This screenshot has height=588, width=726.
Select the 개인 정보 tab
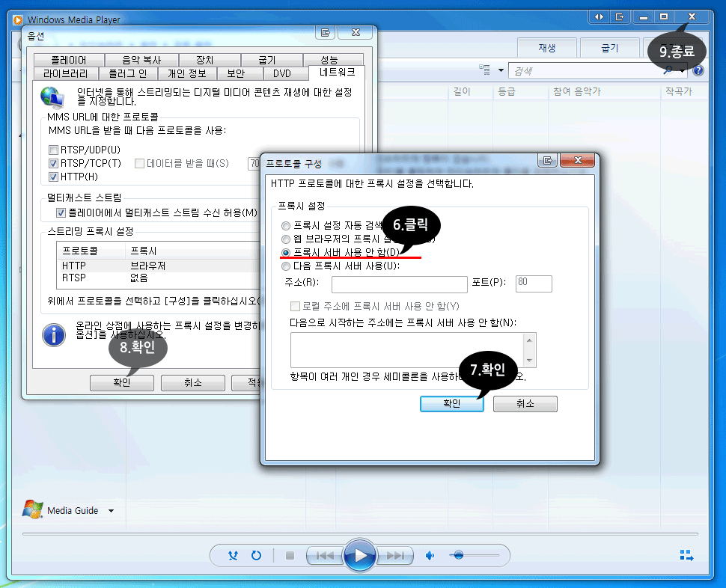[x=186, y=73]
